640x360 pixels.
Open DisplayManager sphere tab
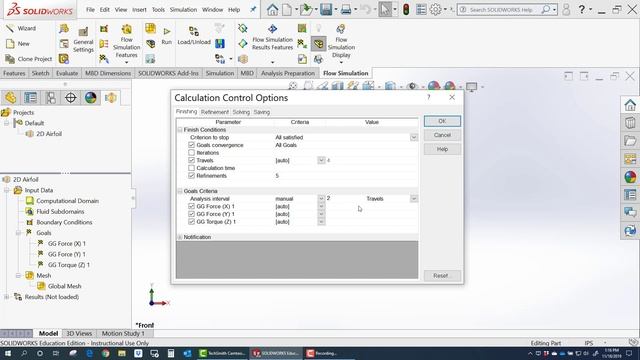[91, 98]
